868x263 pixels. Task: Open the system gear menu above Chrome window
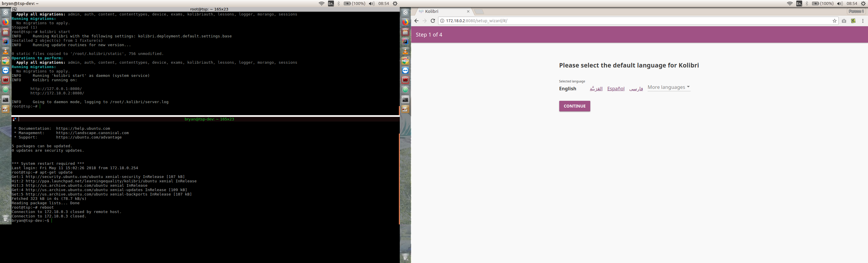863,4
